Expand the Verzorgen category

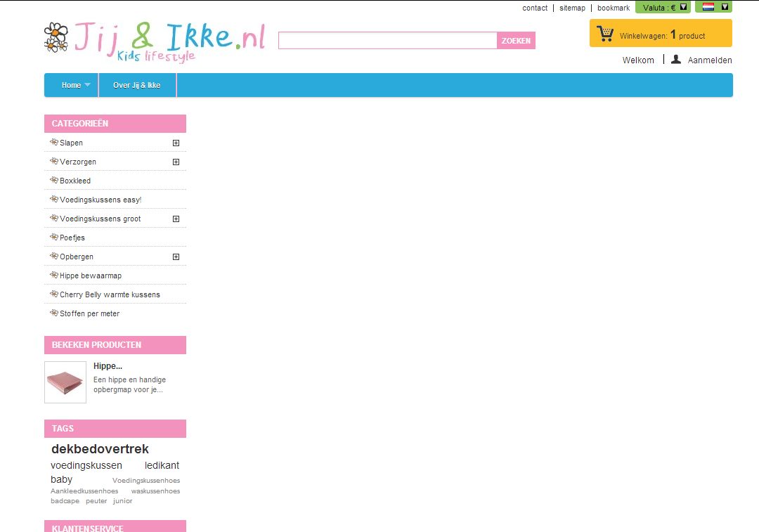click(176, 162)
